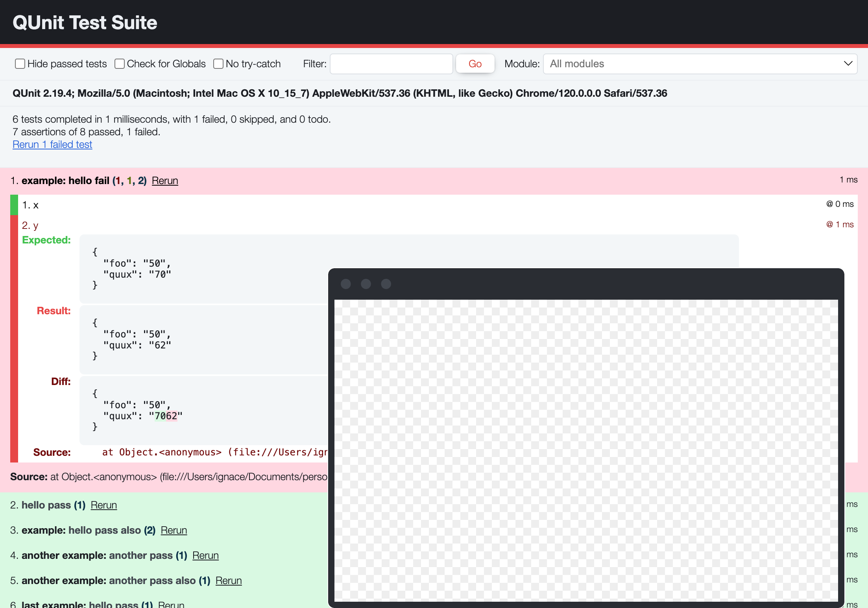The height and width of the screenshot is (608, 868).
Task: Collapse the example: hello fail test
Action: tap(65, 181)
